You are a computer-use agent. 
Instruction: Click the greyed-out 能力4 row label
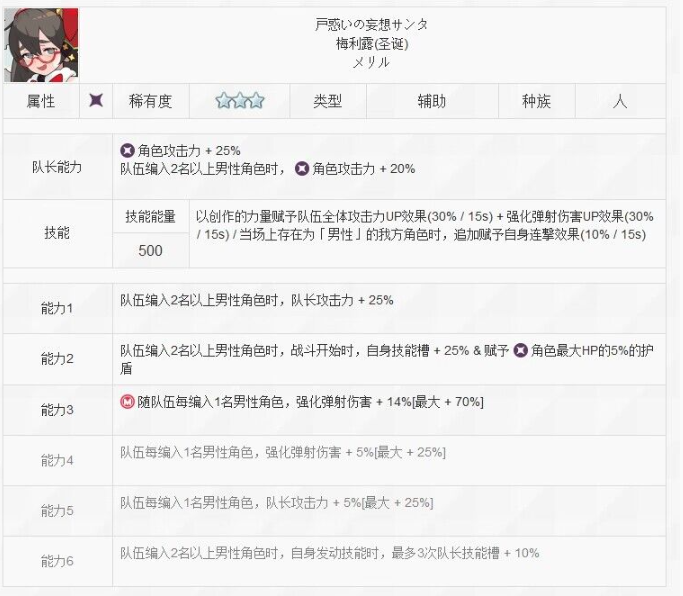57,460
